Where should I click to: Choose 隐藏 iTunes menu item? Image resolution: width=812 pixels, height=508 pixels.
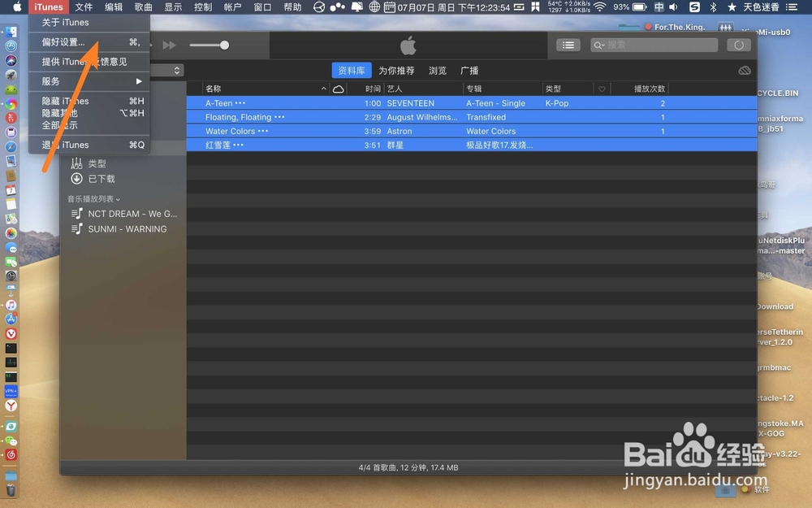tap(89, 101)
